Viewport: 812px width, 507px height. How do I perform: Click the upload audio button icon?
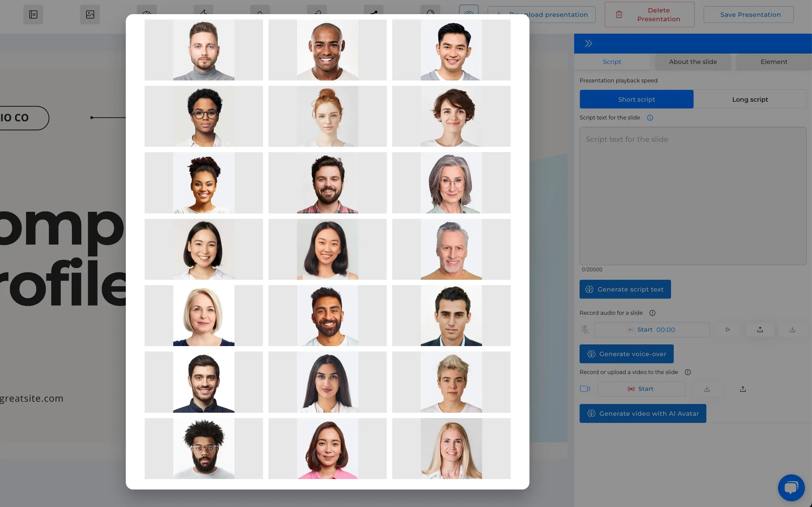point(760,329)
